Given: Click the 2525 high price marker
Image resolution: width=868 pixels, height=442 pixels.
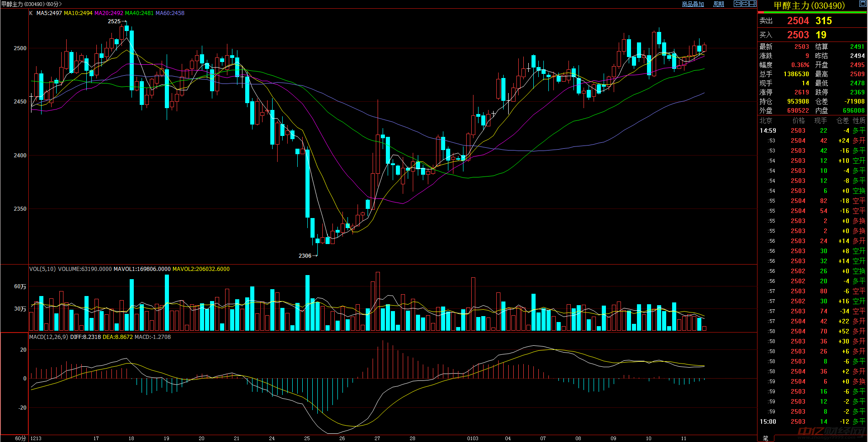Looking at the screenshot, I should click(114, 21).
